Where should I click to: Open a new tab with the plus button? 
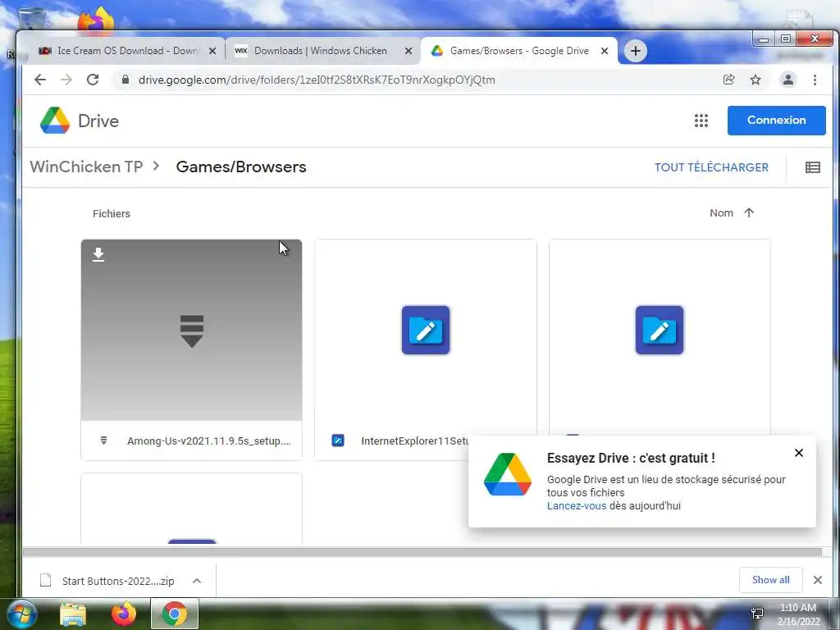tap(636, 51)
